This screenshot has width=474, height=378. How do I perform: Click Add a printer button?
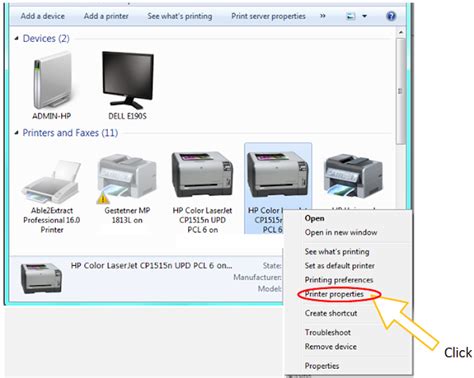106,16
